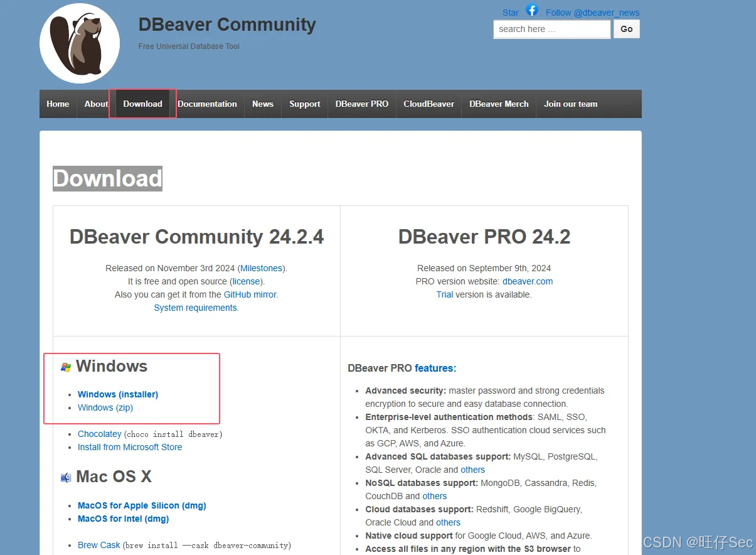This screenshot has height=555, width=756.
Task: Open the System requirements link
Action: pos(196,308)
